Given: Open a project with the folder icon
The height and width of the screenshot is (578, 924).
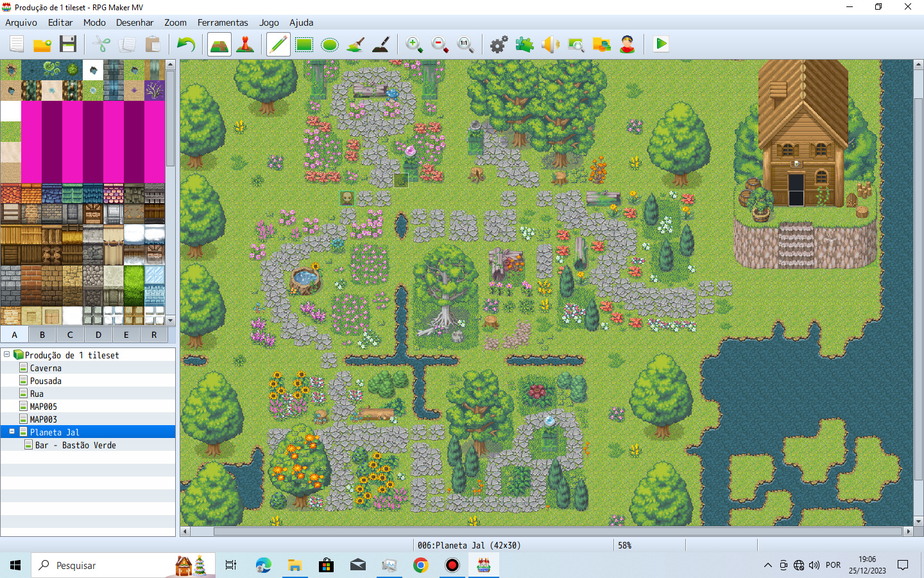Looking at the screenshot, I should [42, 44].
